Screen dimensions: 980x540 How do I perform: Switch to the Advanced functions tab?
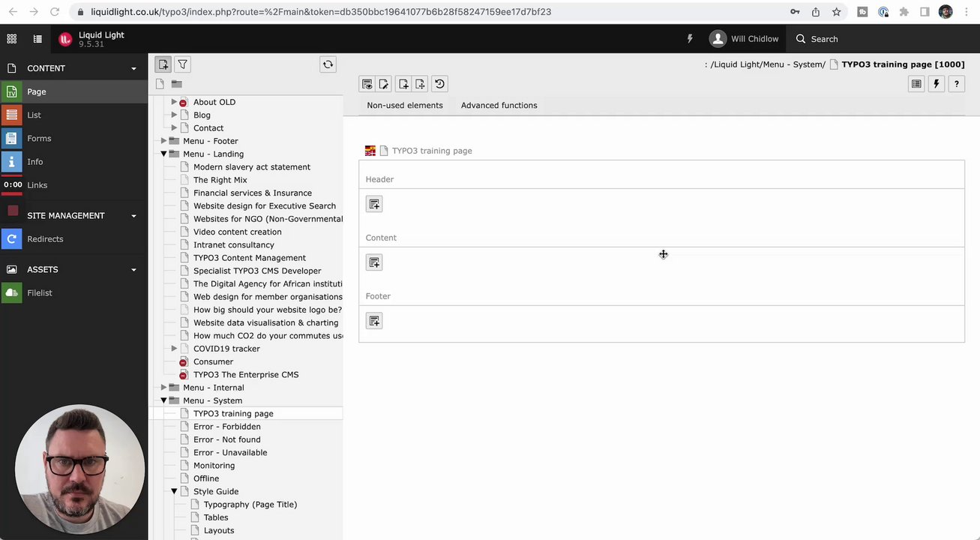coord(499,106)
